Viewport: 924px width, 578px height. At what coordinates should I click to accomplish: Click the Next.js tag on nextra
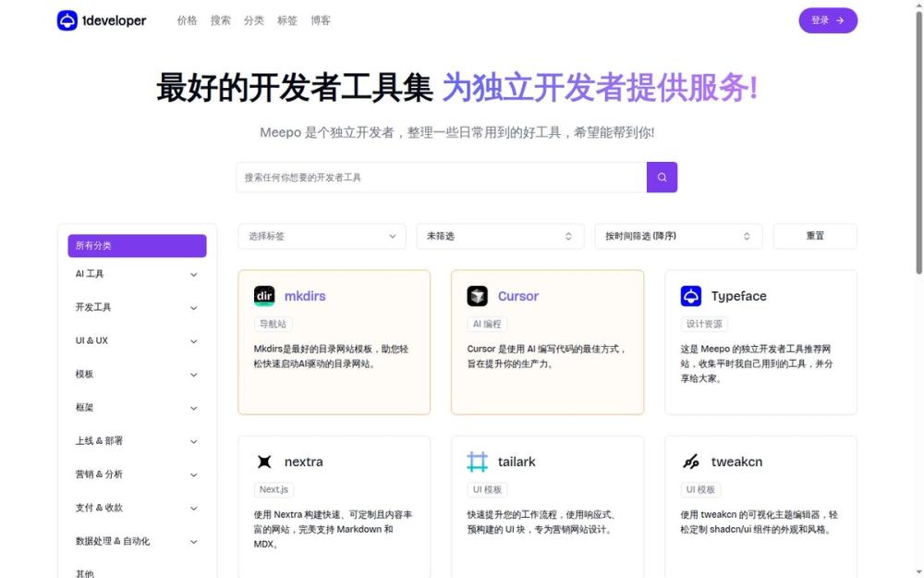[x=274, y=489]
